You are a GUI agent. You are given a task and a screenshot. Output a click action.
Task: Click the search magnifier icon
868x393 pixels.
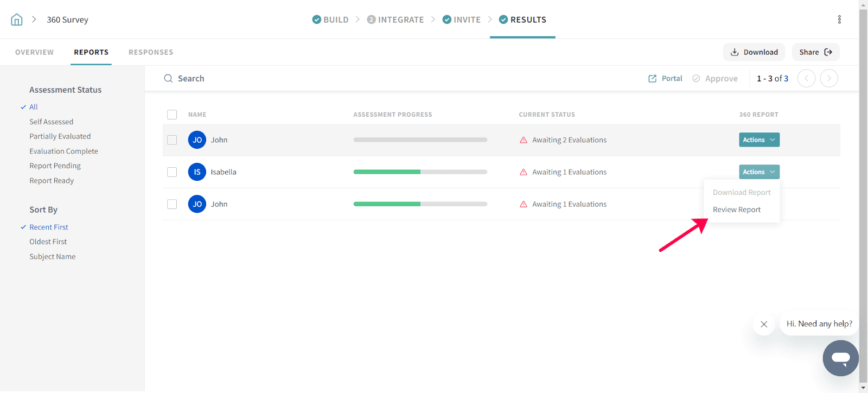pos(168,79)
